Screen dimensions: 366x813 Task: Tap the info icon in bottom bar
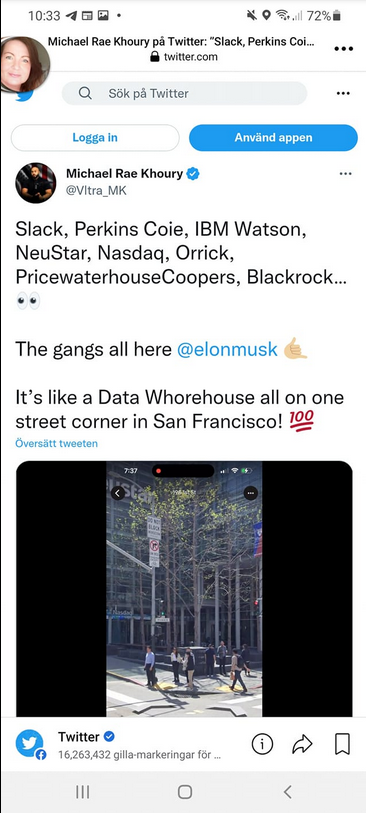(x=262, y=744)
